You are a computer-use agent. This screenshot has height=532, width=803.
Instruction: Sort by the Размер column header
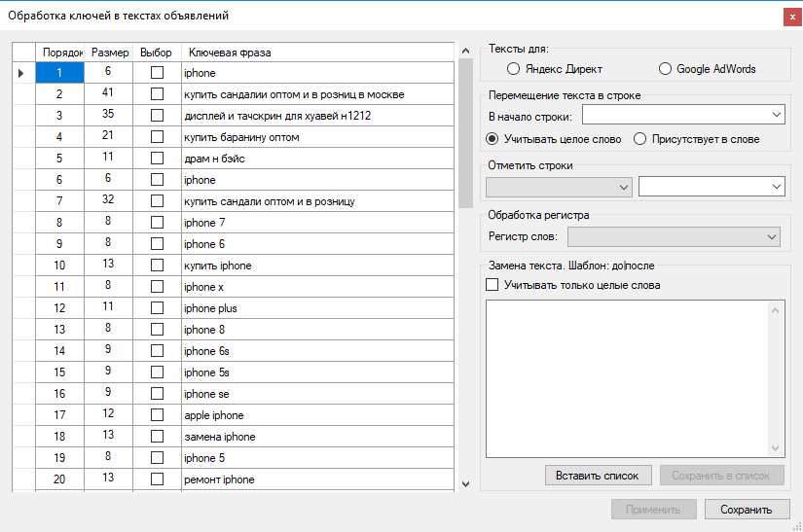pos(109,52)
